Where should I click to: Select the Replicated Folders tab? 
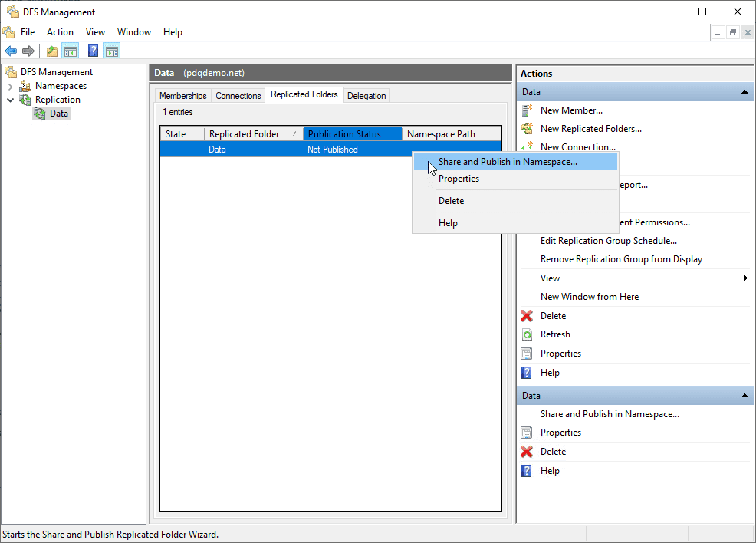pos(304,94)
